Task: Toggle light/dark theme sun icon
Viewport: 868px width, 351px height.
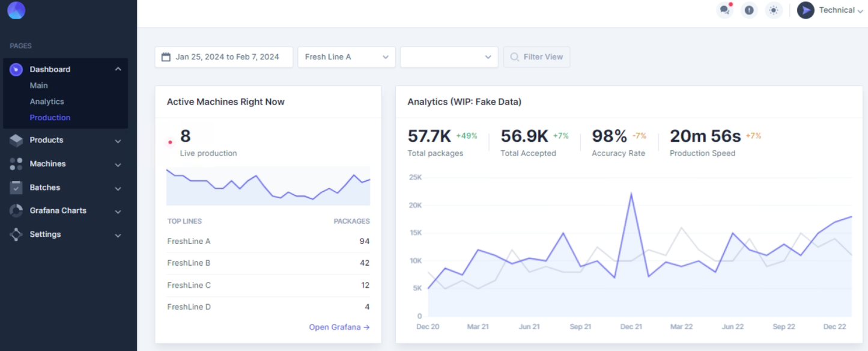Action: [x=773, y=10]
